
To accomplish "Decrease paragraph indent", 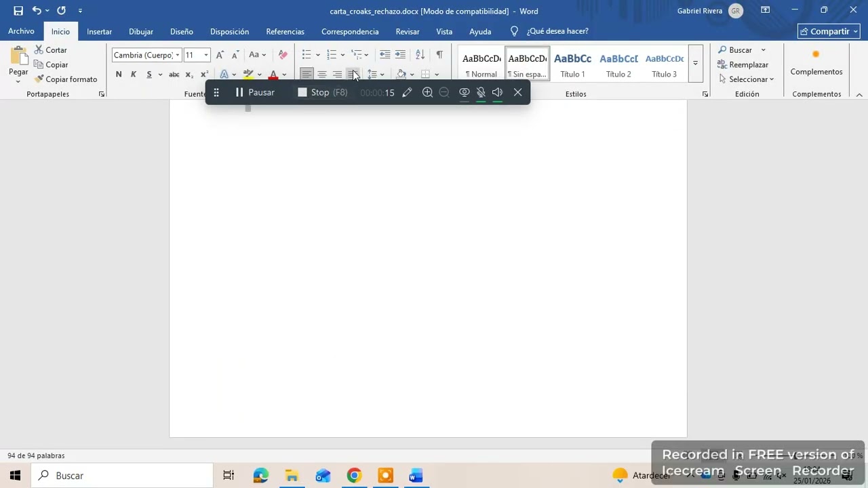I will point(384,55).
